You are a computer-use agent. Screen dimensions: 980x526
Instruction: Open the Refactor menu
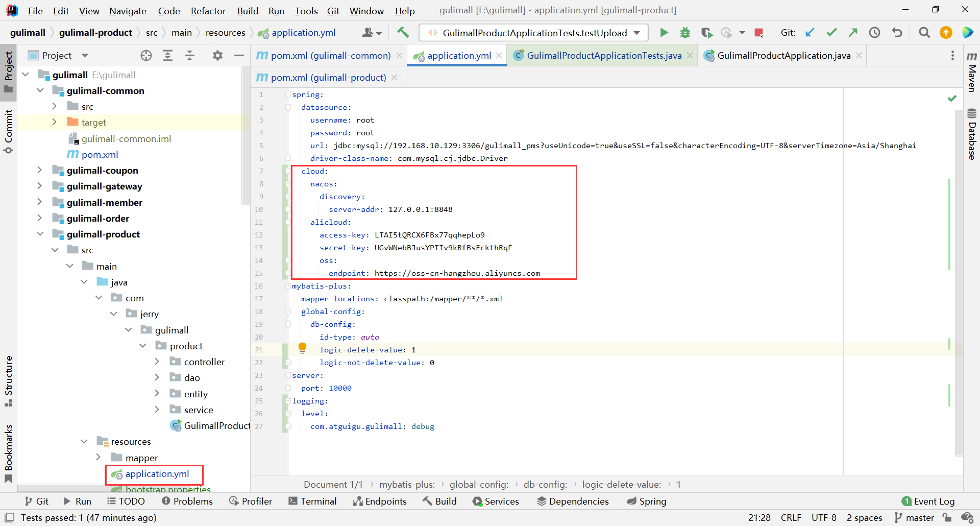pyautogui.click(x=208, y=11)
